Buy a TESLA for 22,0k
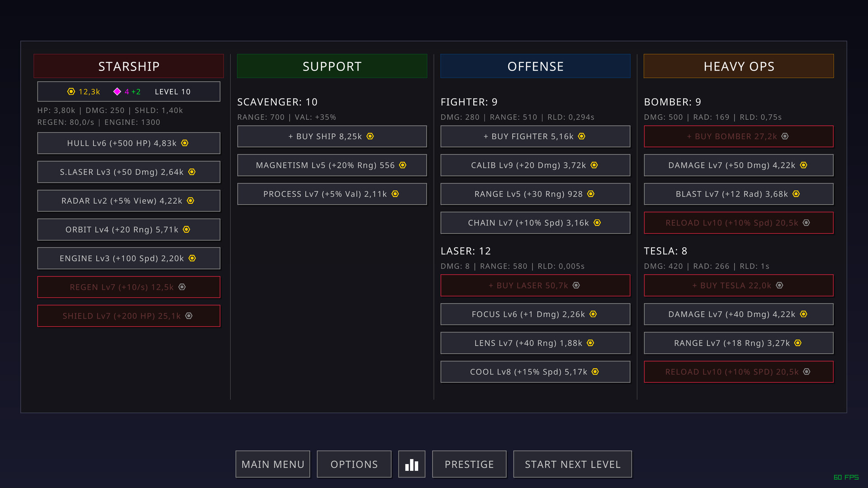 (738, 285)
